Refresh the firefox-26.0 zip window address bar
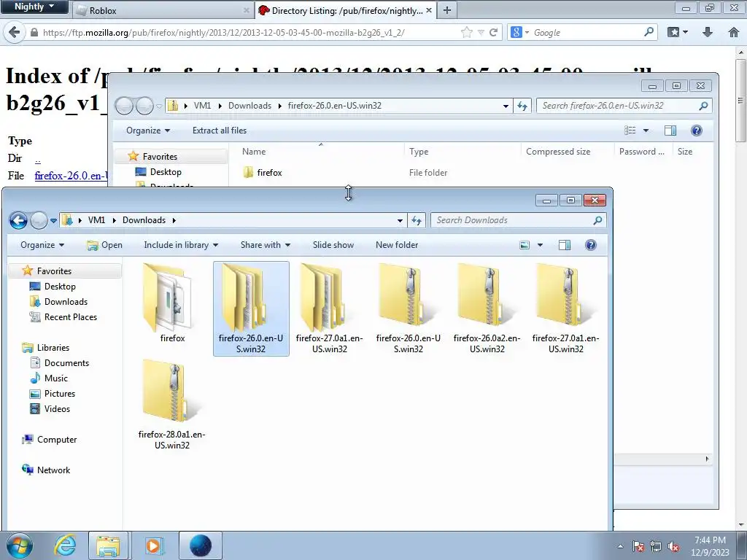This screenshot has width=747, height=560. [x=522, y=106]
